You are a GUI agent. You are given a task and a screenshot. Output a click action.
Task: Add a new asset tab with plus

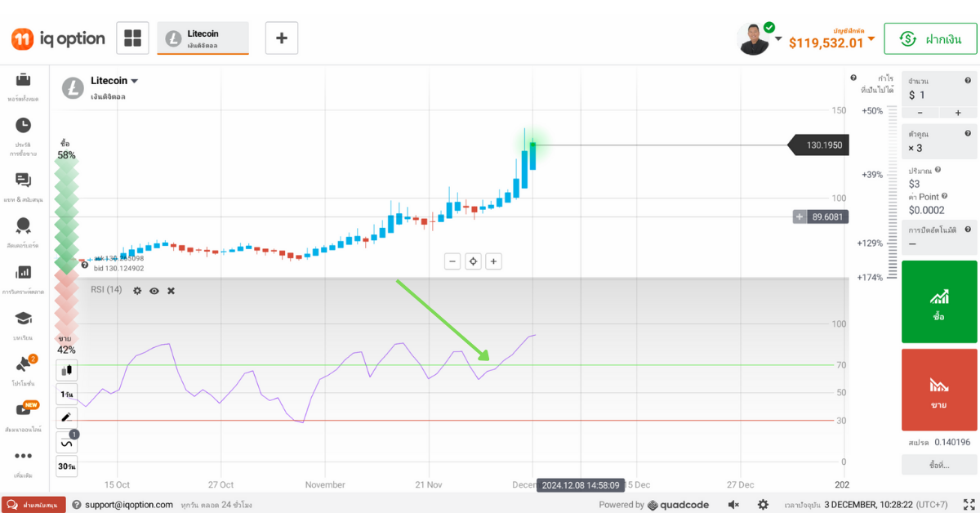282,38
